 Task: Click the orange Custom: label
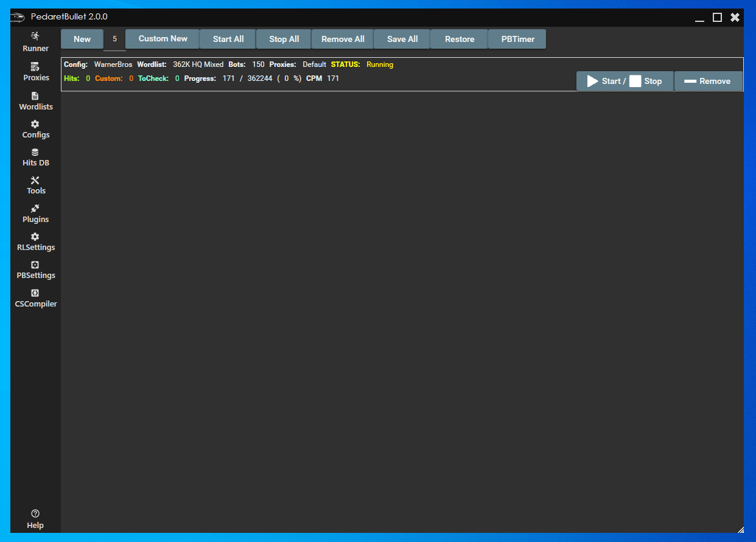[x=109, y=78]
